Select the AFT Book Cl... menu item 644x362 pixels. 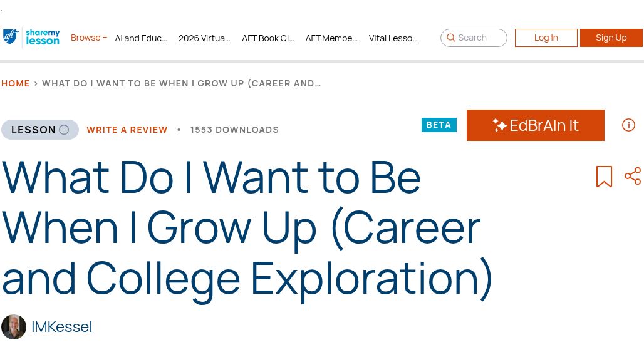(268, 38)
